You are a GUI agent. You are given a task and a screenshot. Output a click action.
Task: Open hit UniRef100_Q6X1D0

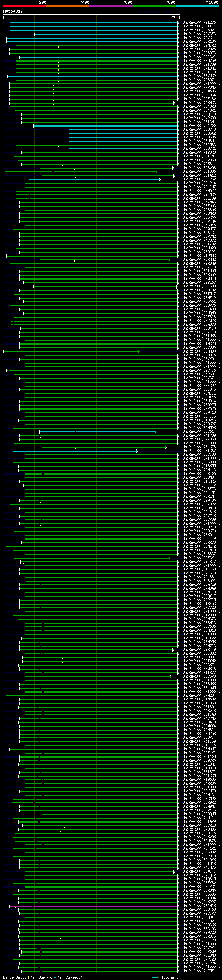pyautogui.click(x=199, y=41)
